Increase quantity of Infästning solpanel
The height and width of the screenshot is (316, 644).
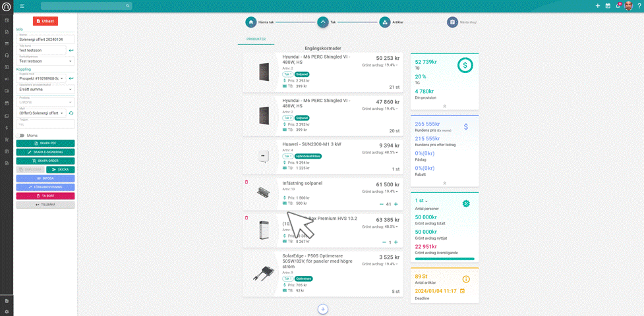pyautogui.click(x=396, y=204)
